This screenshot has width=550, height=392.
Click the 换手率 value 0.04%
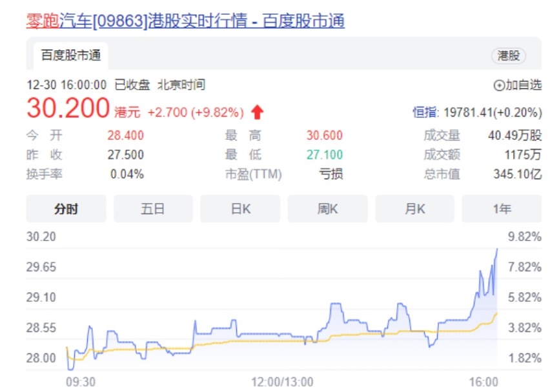pyautogui.click(x=127, y=173)
